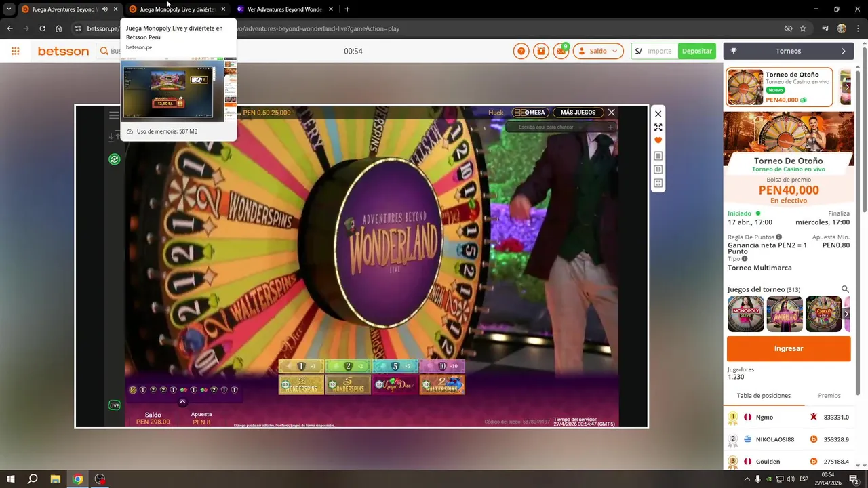Image resolution: width=868 pixels, height=488 pixels.
Task: Bet on 2 WonderSpins
Action: (x=301, y=384)
